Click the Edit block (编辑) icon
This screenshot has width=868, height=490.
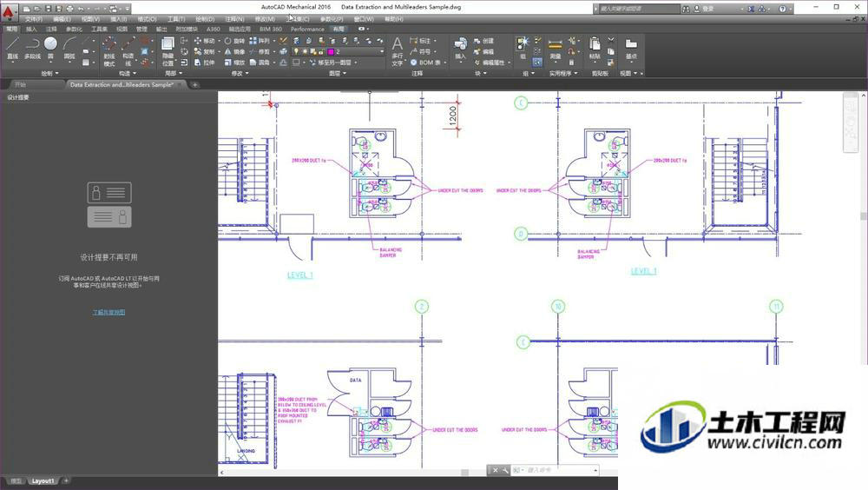483,51
